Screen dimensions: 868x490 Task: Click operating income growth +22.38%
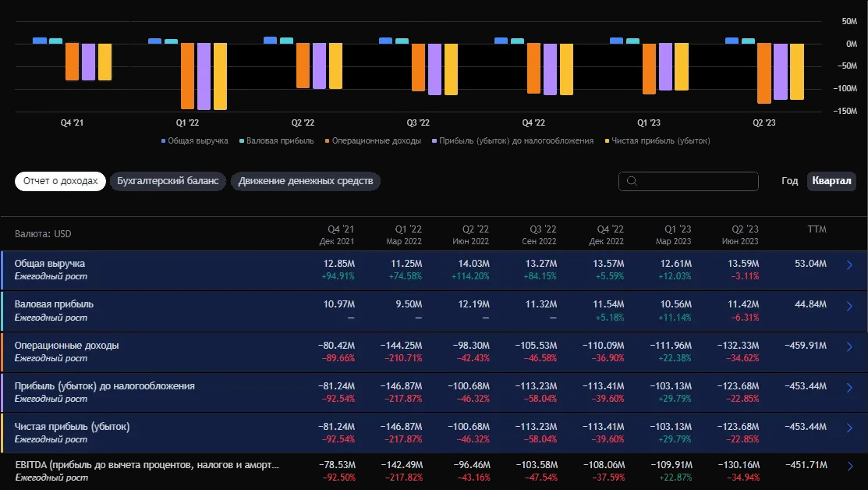(675, 358)
